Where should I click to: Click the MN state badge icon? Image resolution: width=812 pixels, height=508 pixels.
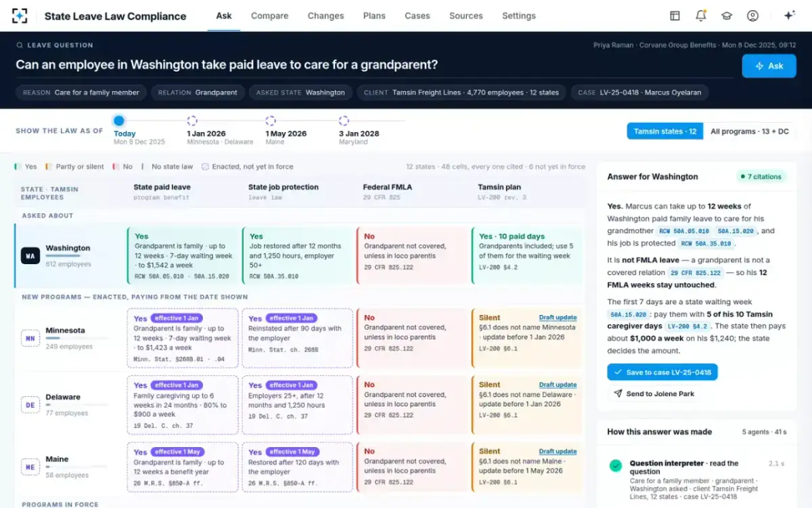pyautogui.click(x=30, y=338)
